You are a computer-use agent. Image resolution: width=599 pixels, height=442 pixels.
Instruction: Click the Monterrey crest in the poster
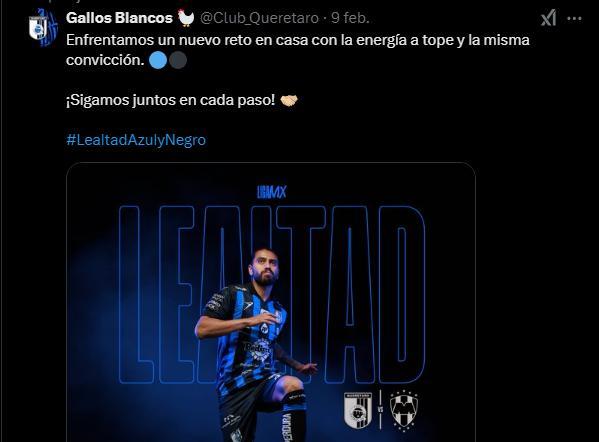[404, 410]
